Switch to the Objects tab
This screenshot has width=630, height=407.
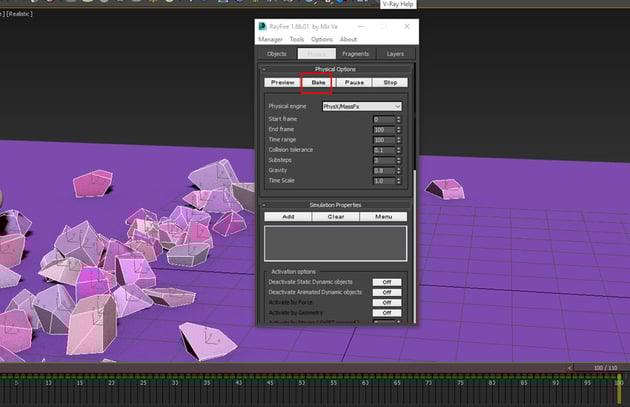pyautogui.click(x=277, y=54)
